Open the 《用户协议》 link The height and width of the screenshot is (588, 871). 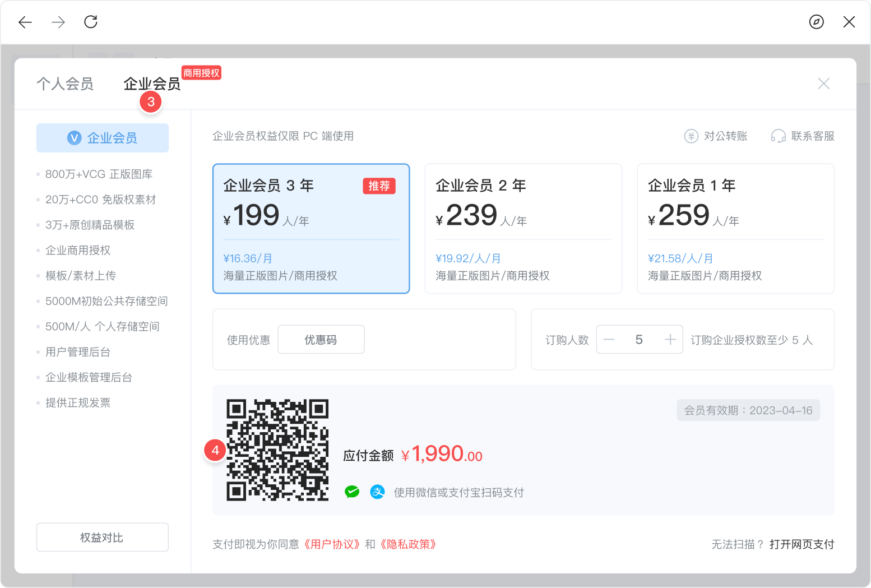pos(332,544)
